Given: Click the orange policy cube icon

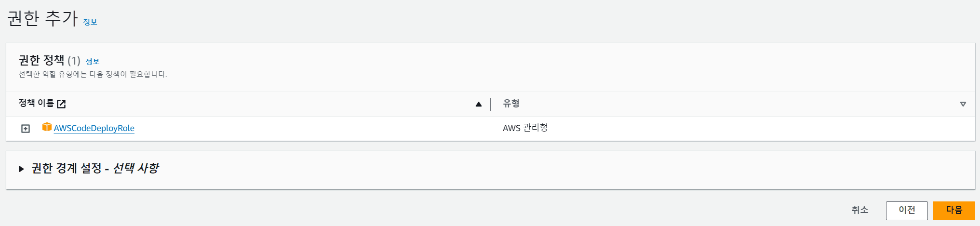Looking at the screenshot, I should (47, 127).
